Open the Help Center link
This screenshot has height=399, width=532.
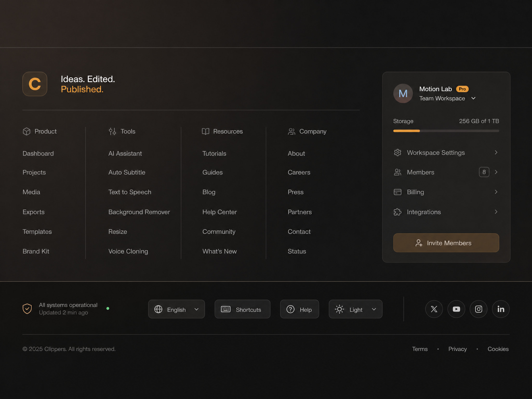click(220, 212)
